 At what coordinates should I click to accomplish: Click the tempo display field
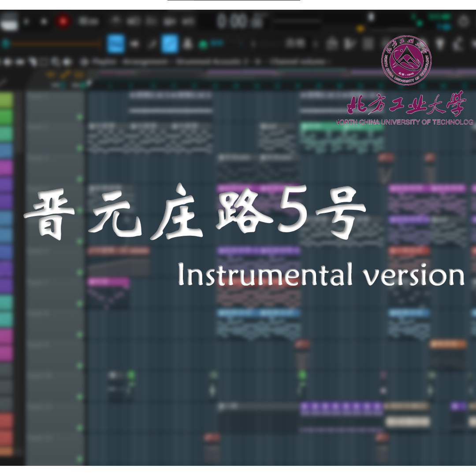click(x=88, y=21)
